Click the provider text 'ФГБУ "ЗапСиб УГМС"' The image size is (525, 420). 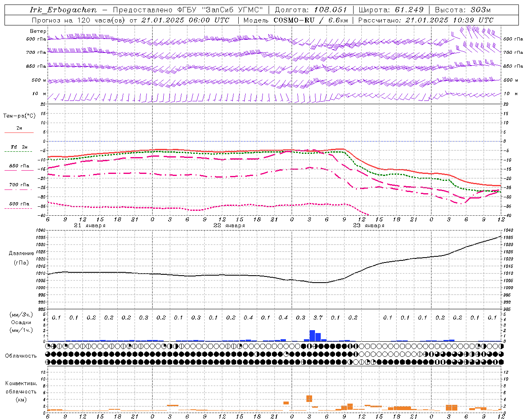(x=219, y=10)
